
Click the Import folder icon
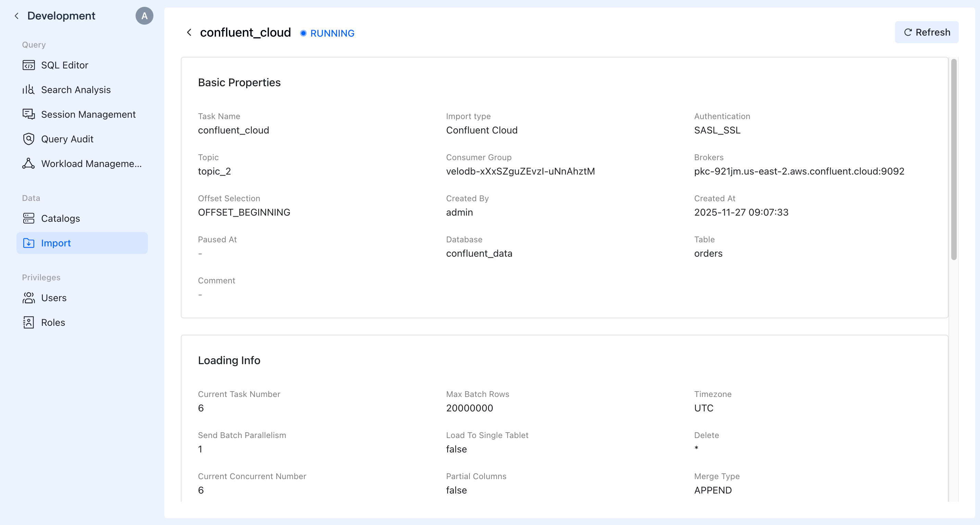point(28,243)
